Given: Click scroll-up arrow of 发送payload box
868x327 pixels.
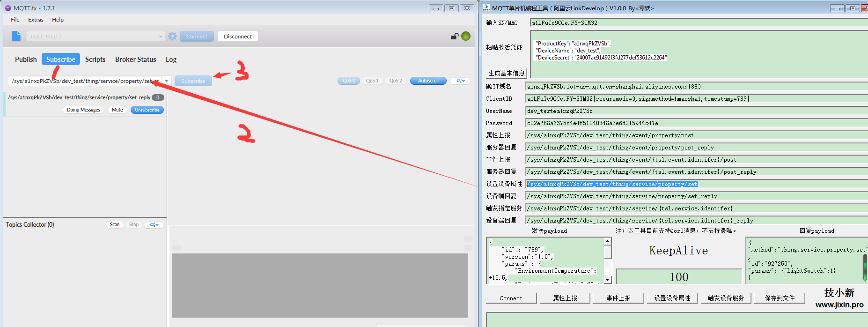Looking at the screenshot, I should tap(608, 242).
